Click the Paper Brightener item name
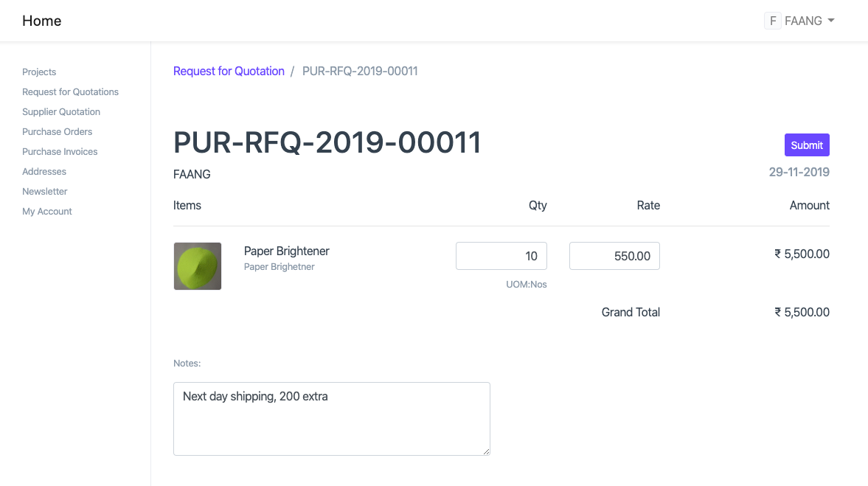Screen dimensions: 868x486 pos(287,251)
